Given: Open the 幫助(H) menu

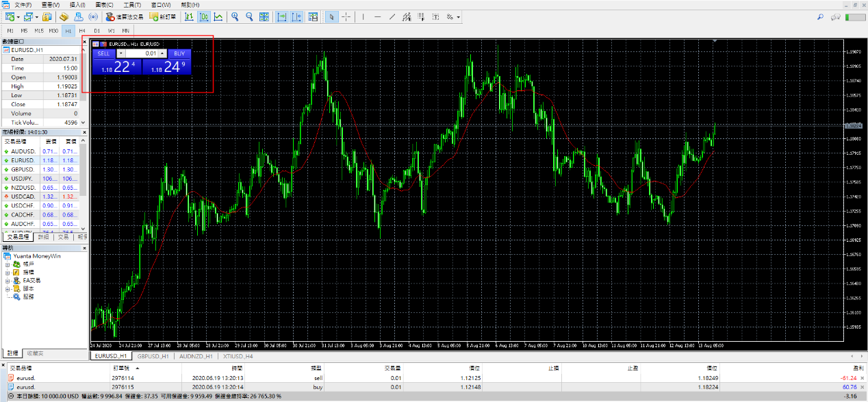Looking at the screenshot, I should (x=190, y=5).
